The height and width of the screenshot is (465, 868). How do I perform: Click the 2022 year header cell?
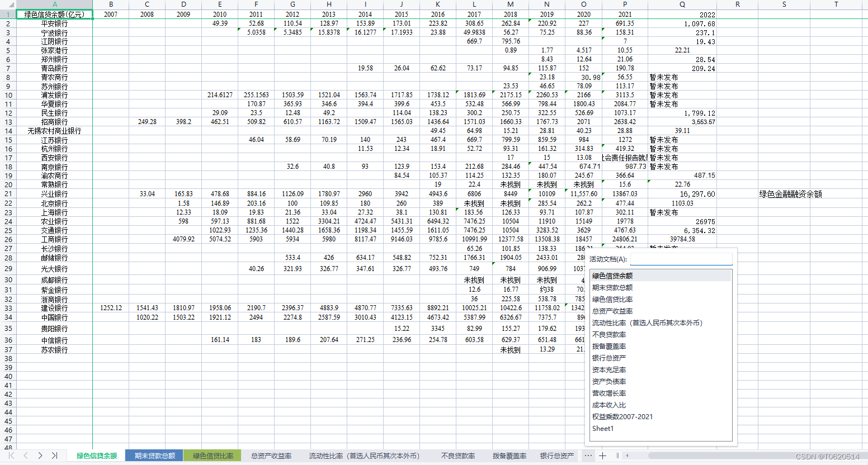coord(682,15)
